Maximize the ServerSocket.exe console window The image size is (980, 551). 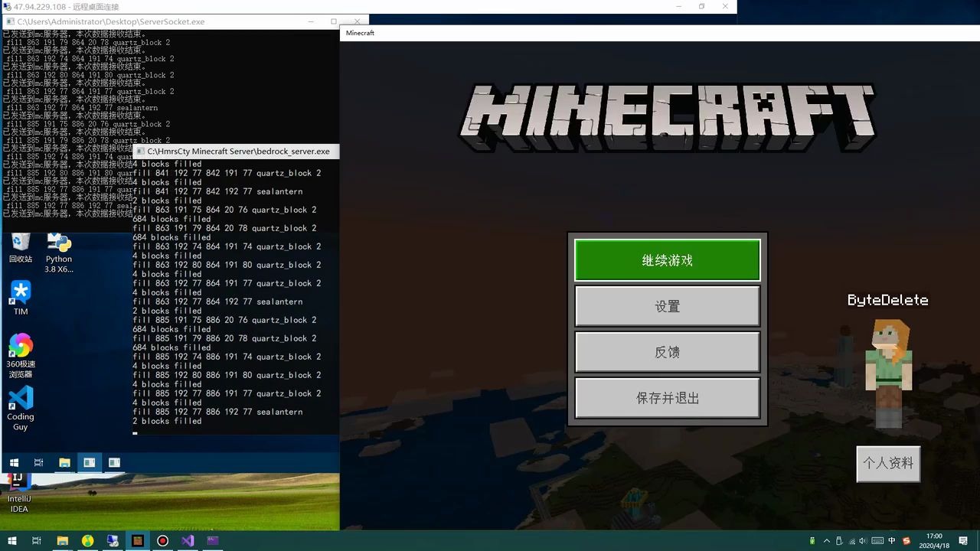click(333, 21)
